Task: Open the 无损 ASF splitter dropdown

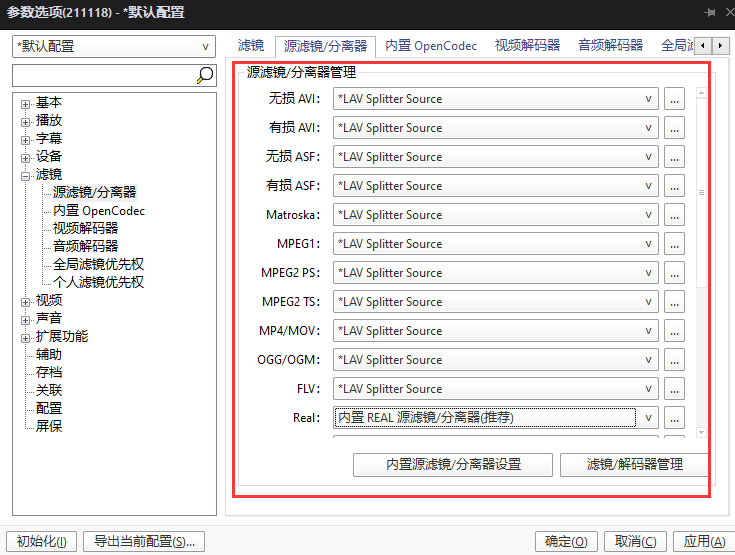Action: [x=495, y=157]
